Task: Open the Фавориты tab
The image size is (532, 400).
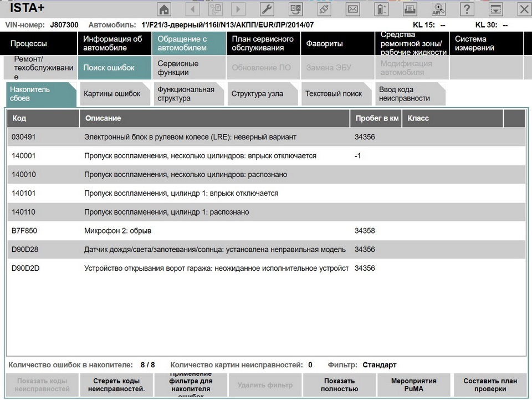Action: click(x=337, y=43)
